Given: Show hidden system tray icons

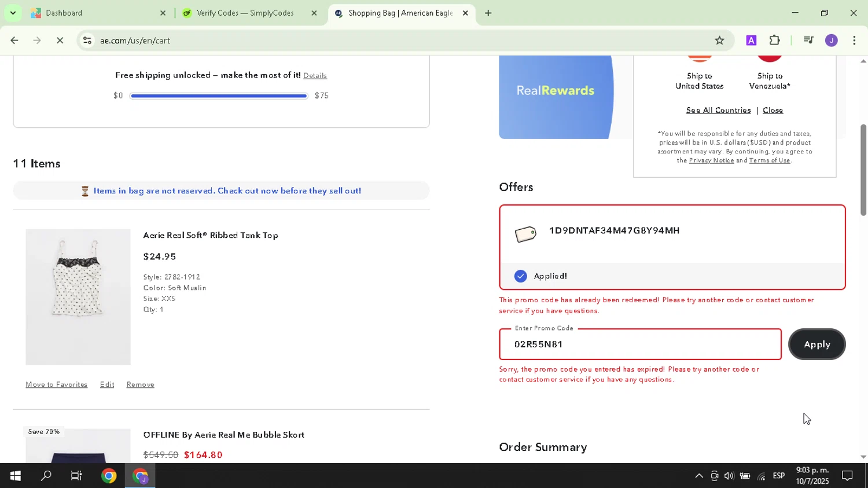Looking at the screenshot, I should 699,476.
